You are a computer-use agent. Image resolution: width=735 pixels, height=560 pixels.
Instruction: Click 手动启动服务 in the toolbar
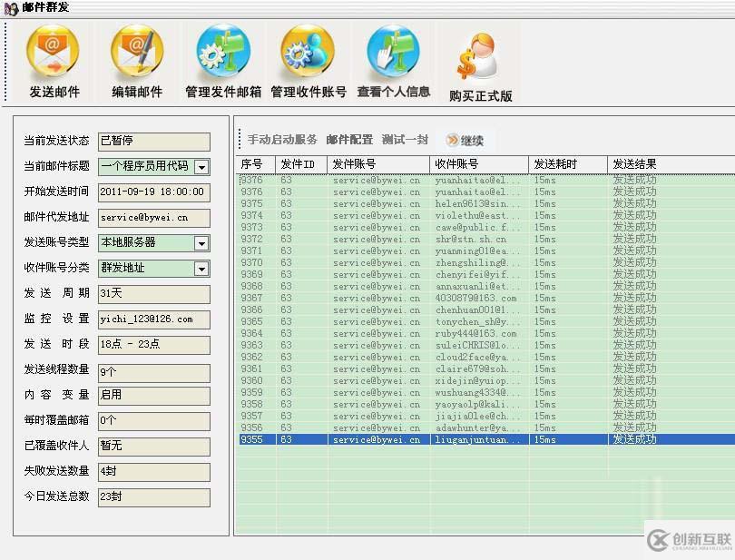(282, 139)
